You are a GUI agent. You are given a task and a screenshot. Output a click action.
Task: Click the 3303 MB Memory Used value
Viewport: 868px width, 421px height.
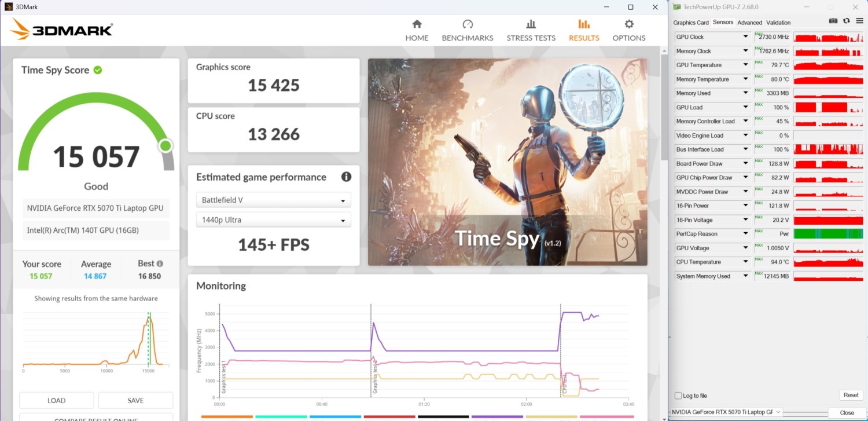[778, 93]
